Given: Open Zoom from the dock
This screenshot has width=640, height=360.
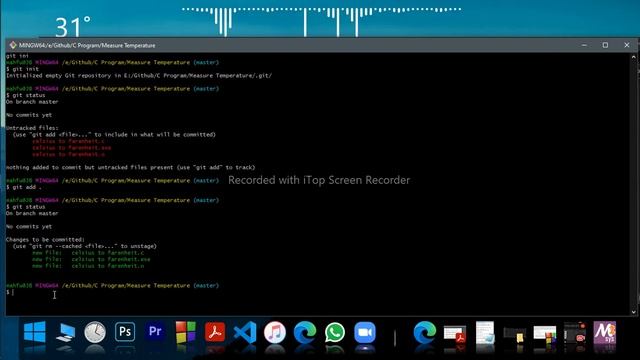Looking at the screenshot, I should tap(365, 332).
